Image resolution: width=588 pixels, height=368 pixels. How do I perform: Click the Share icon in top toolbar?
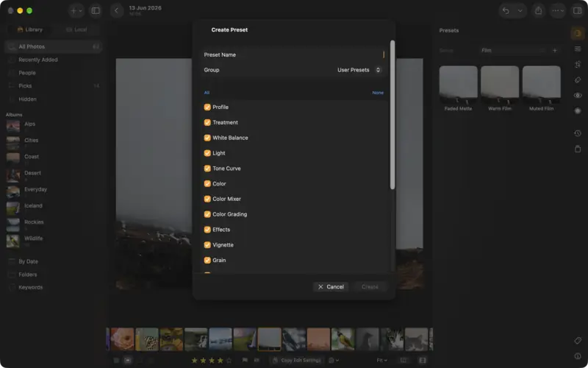[x=539, y=11]
